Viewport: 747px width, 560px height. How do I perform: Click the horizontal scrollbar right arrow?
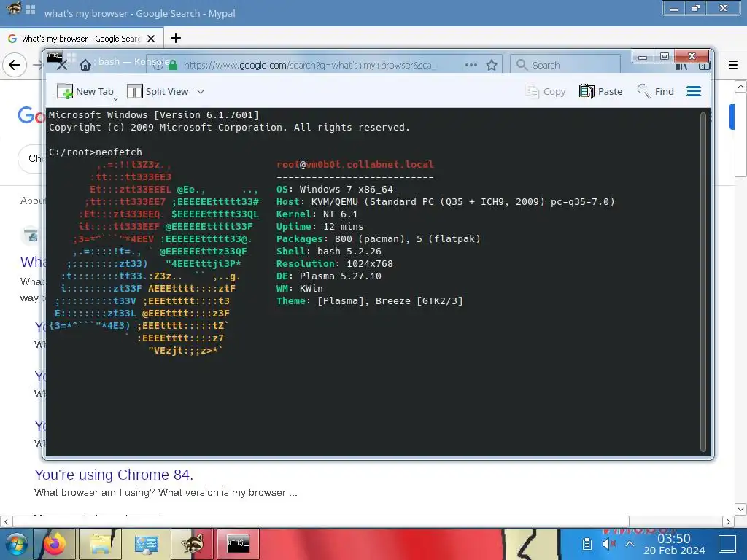(x=728, y=521)
